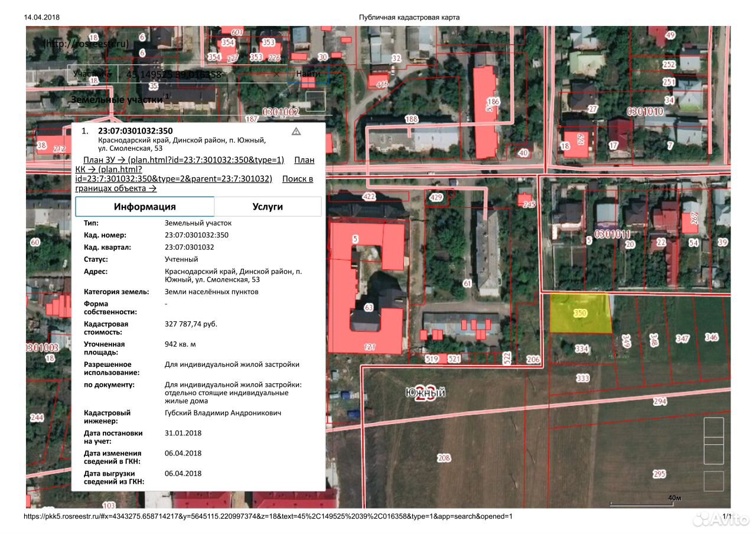Click page title Публичная кадастровая карта

[x=409, y=17]
